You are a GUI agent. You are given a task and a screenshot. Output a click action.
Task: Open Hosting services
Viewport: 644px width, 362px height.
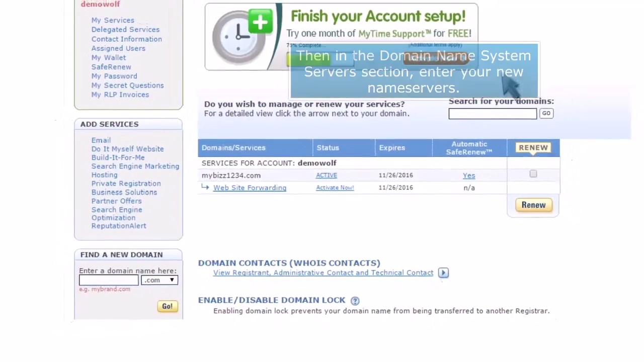tap(104, 175)
